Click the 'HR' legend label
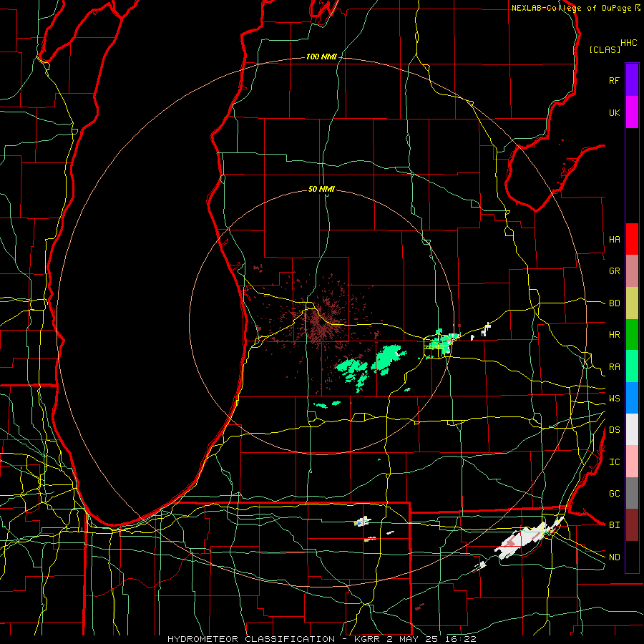The width and height of the screenshot is (644, 644). click(614, 335)
